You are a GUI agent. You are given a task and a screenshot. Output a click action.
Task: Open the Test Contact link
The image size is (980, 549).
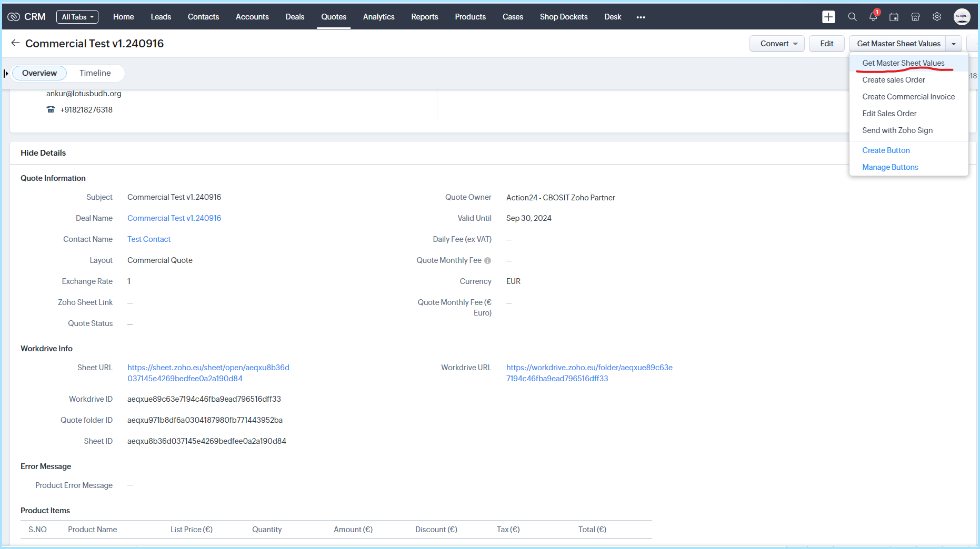coord(149,239)
